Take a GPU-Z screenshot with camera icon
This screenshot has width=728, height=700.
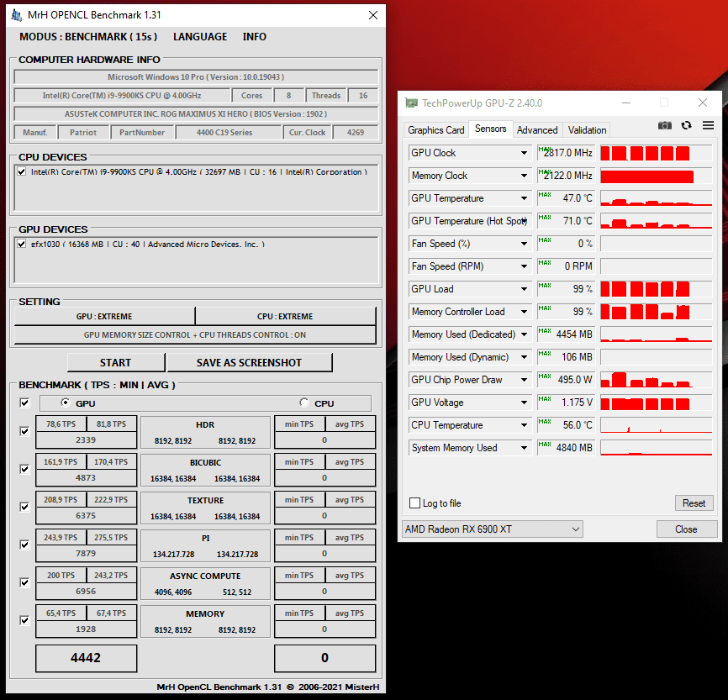tap(664, 125)
